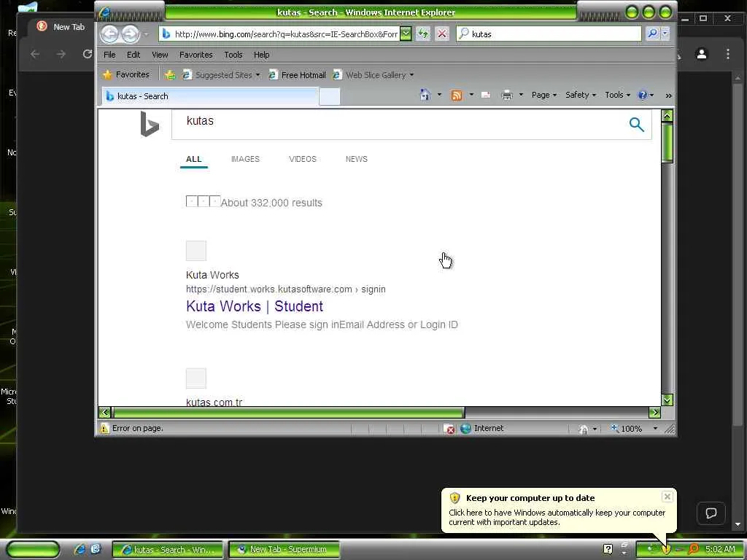Click the Kuta Works result favicon thumbnail
The width and height of the screenshot is (747, 560).
pos(196,251)
